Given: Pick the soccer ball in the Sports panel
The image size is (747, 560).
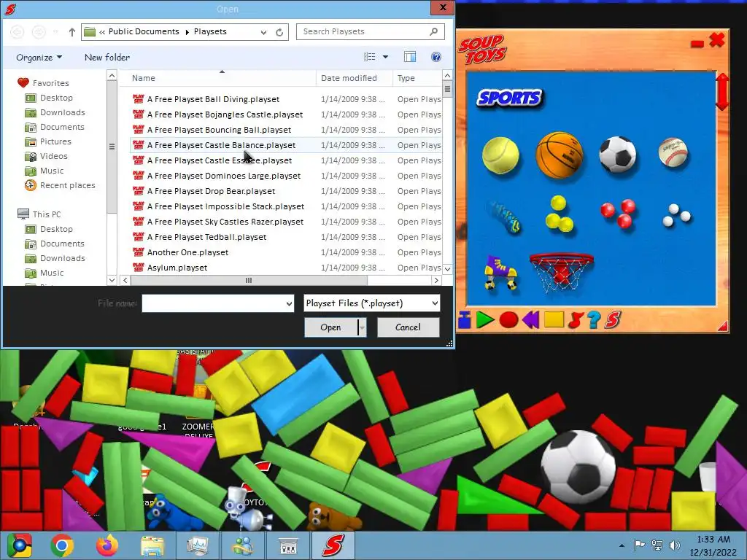Looking at the screenshot, I should click(x=617, y=155).
